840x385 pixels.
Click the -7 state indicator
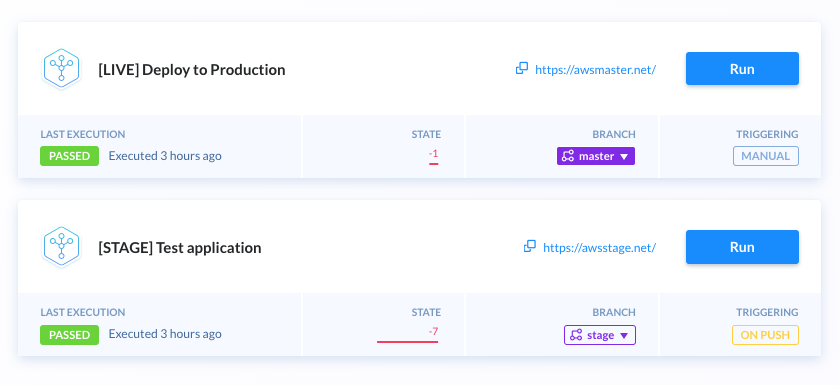coord(408,335)
